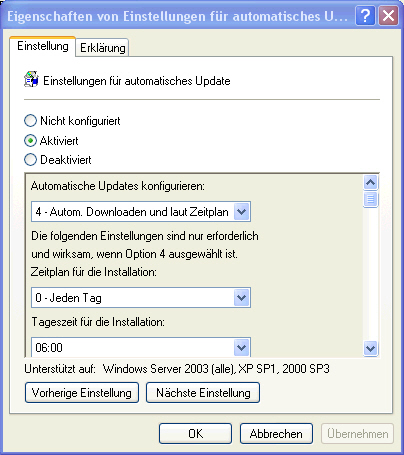Close the dialog with the X icon
This screenshot has width=404, height=455.
coord(388,15)
